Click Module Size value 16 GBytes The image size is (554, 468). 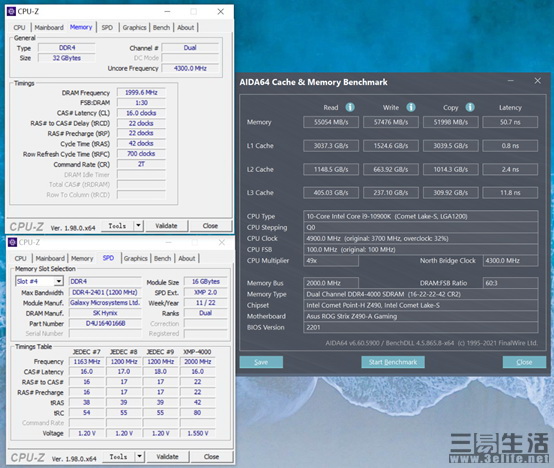(x=206, y=282)
